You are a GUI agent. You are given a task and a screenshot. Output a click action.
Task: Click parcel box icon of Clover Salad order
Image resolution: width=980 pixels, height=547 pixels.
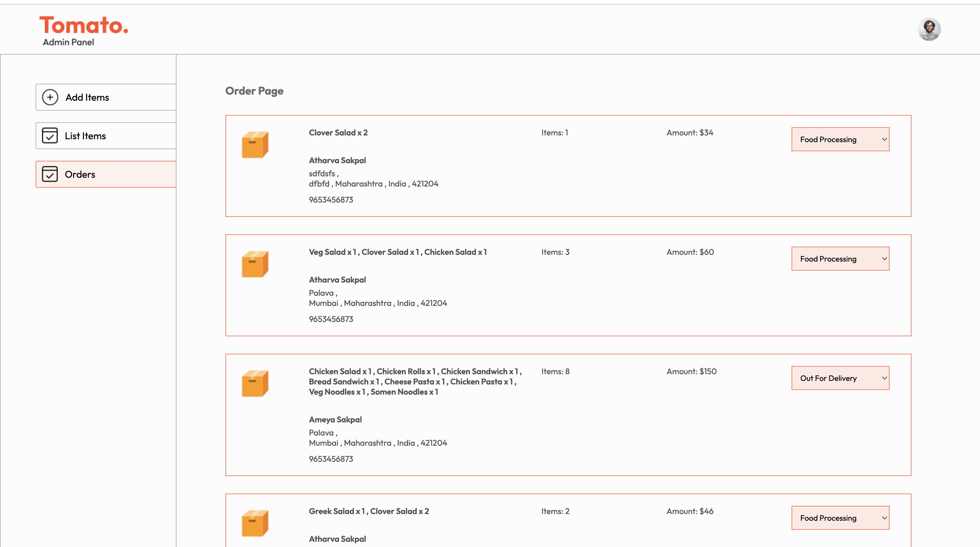coord(255,145)
